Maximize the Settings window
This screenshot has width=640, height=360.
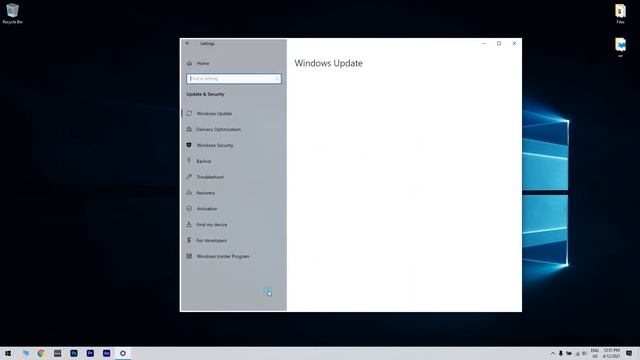click(499, 43)
